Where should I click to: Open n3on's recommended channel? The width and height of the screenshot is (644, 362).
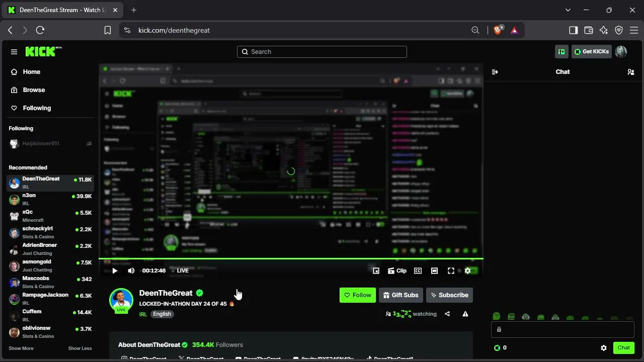[x=50, y=199]
